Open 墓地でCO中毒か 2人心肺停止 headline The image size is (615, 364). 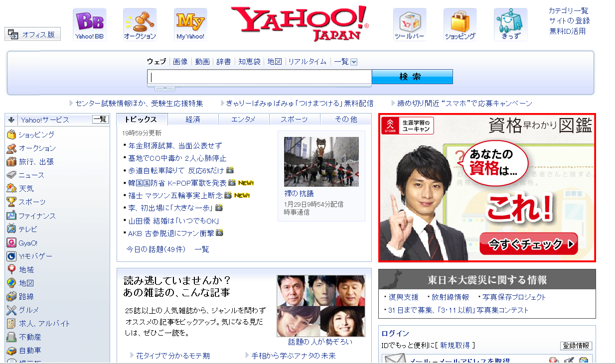pos(177,158)
